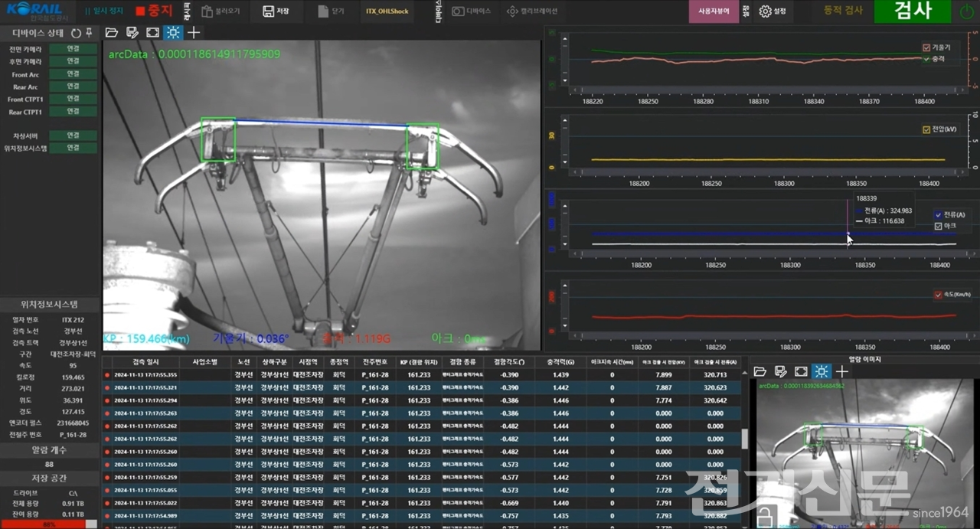Click the red 중지 stop button
Screen dimensions: 980x529
click(x=154, y=11)
